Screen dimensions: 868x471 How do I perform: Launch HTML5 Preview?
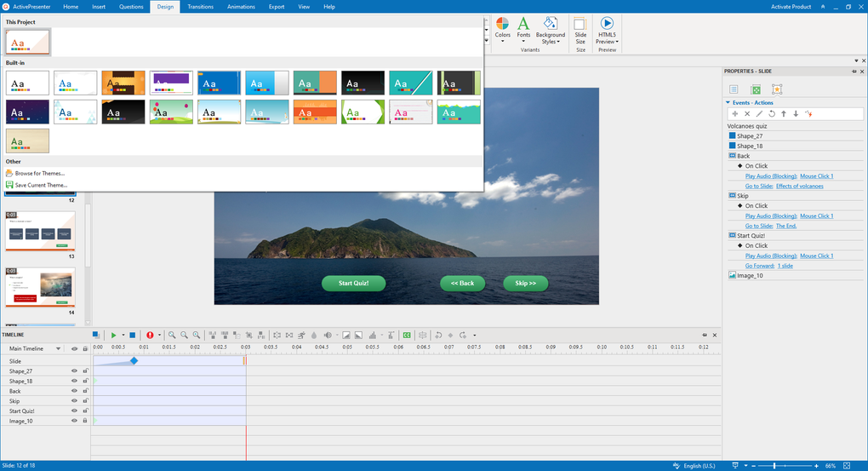607,31
